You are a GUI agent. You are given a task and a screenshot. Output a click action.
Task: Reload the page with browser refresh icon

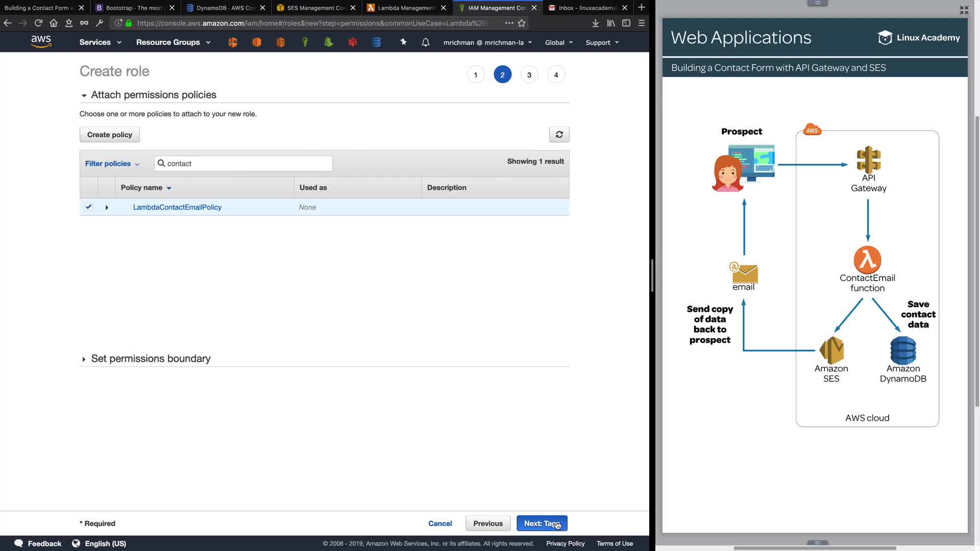click(38, 23)
